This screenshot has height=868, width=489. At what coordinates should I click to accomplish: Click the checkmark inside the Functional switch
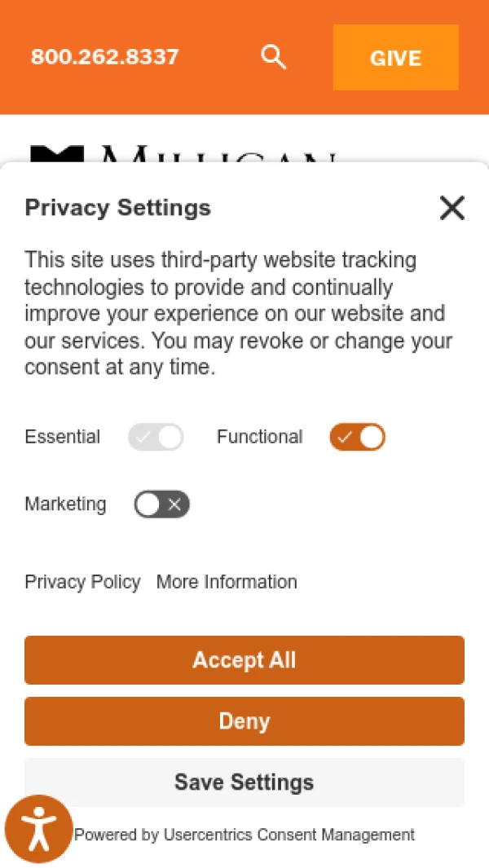pos(346,437)
